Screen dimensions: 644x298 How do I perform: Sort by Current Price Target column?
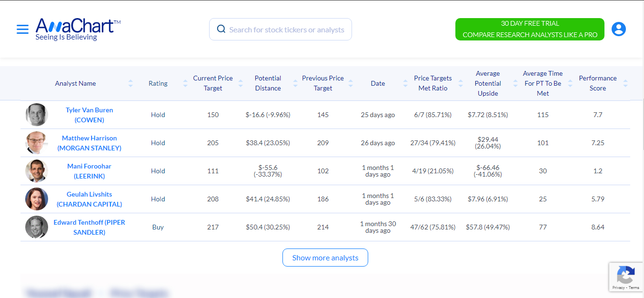240,83
